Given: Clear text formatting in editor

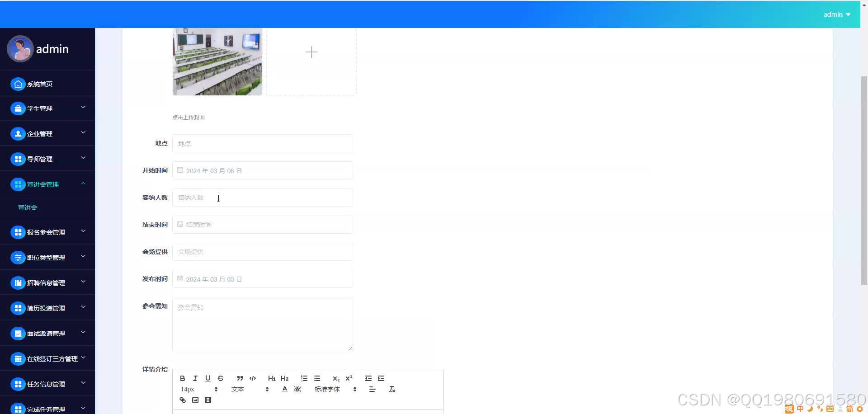Looking at the screenshot, I should 392,389.
